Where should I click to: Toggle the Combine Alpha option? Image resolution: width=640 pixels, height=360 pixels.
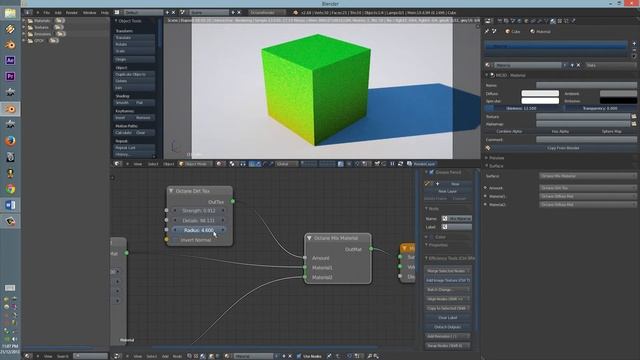[x=509, y=131]
